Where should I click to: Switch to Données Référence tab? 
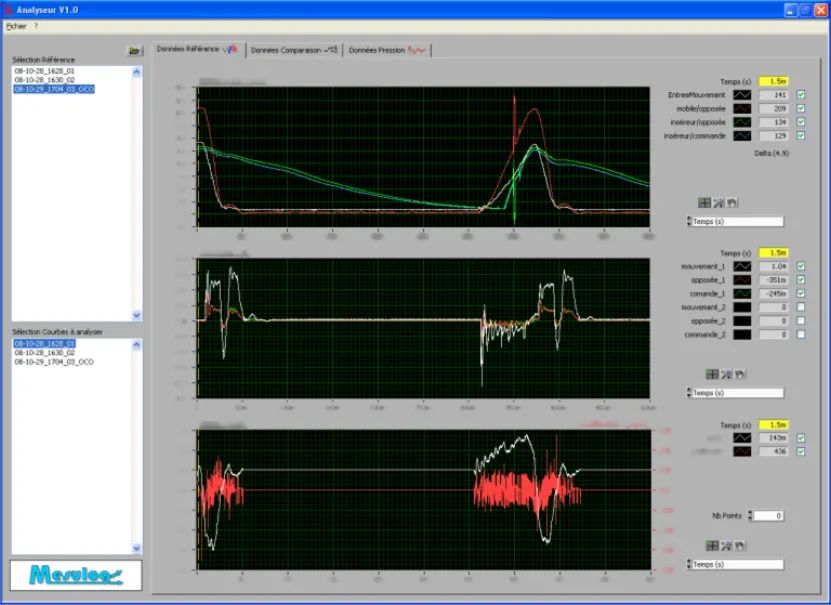tap(198, 49)
